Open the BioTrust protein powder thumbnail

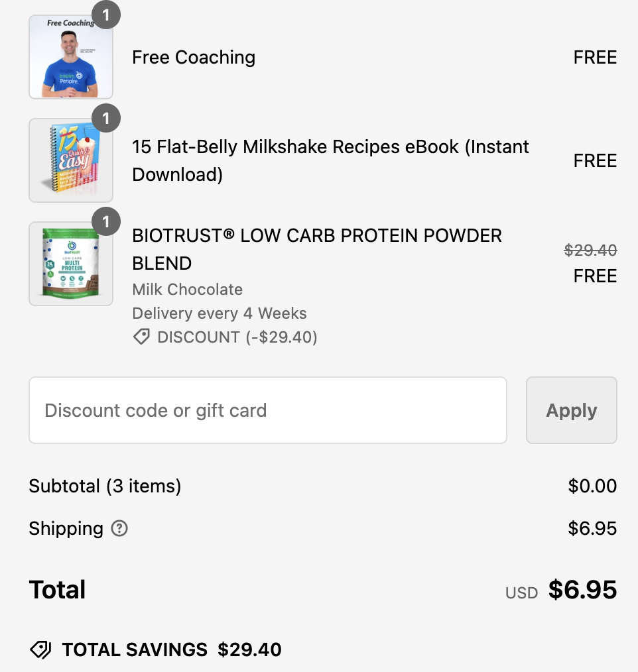(x=70, y=264)
